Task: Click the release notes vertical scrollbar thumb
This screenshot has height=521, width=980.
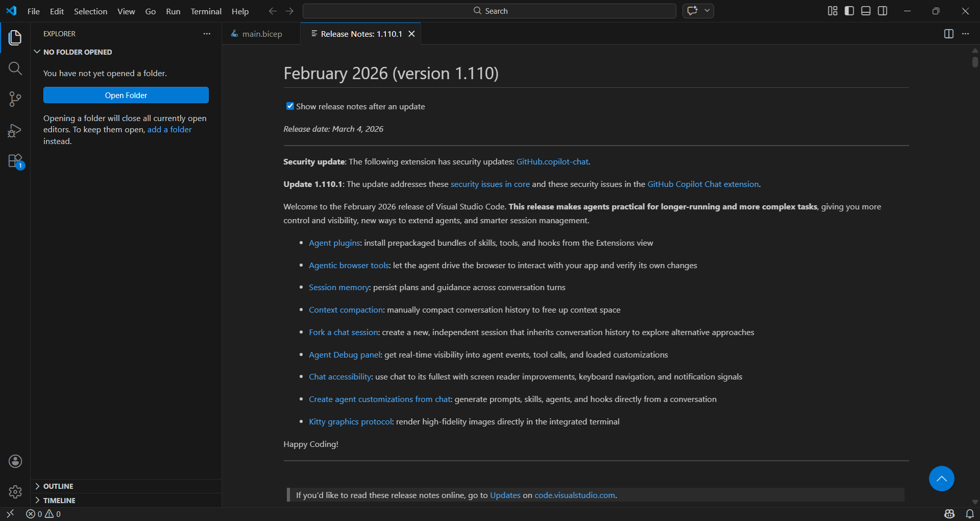Action: coord(975,61)
